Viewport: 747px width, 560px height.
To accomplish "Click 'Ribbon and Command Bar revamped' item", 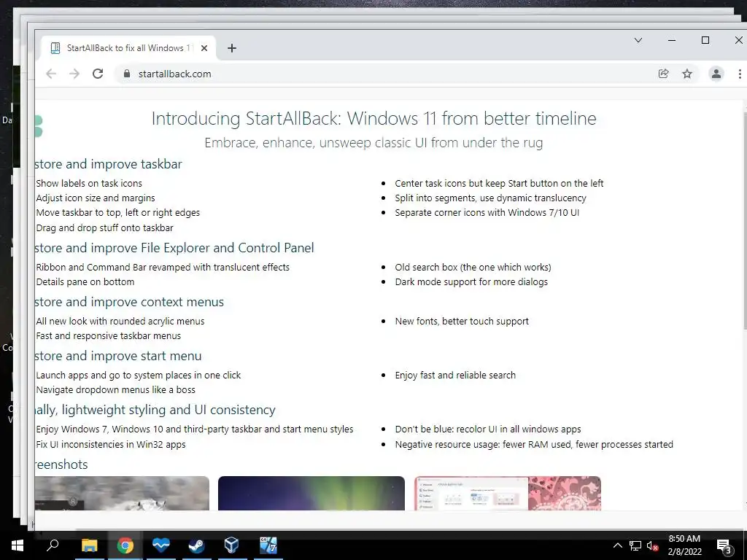I will click(x=163, y=267).
